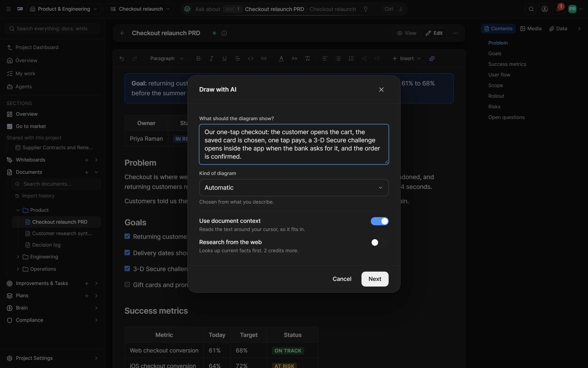
Task: Check the Gift cards goal checkbox
Action: tap(127, 284)
